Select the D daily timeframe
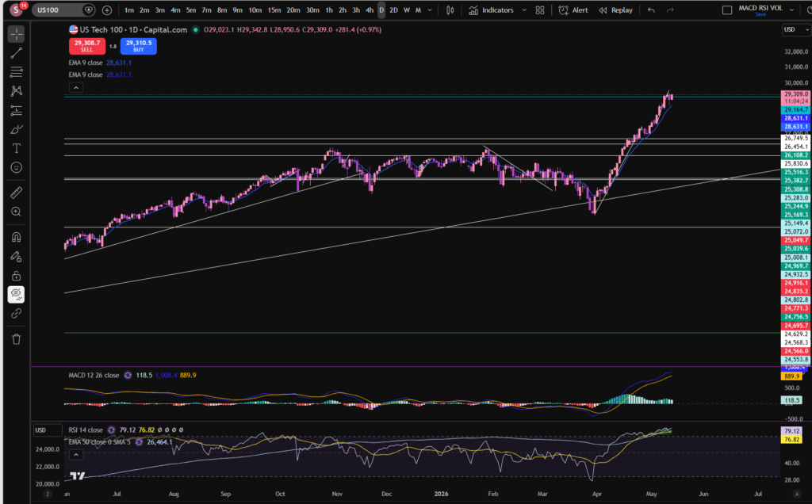Screen dimensions: 812x504 tap(381, 10)
